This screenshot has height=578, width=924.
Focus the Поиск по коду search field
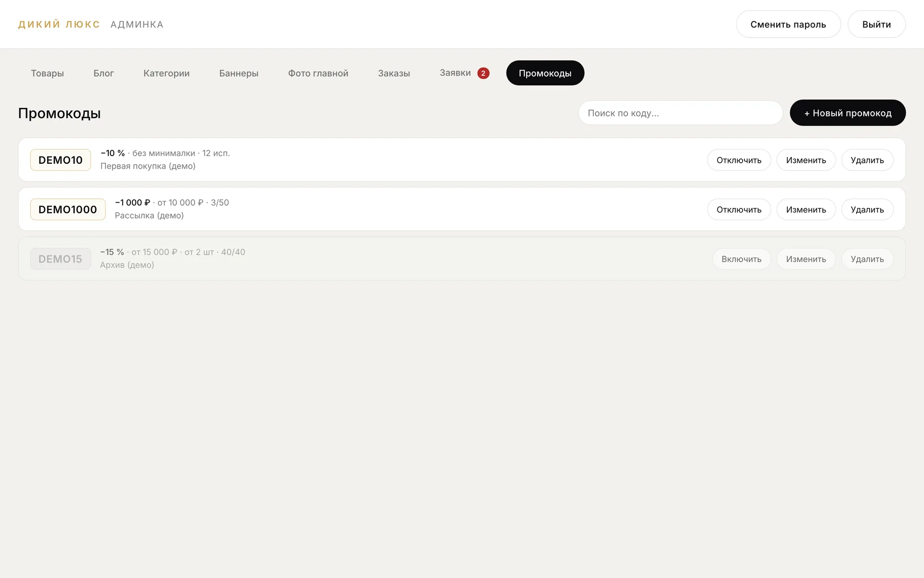(x=680, y=113)
